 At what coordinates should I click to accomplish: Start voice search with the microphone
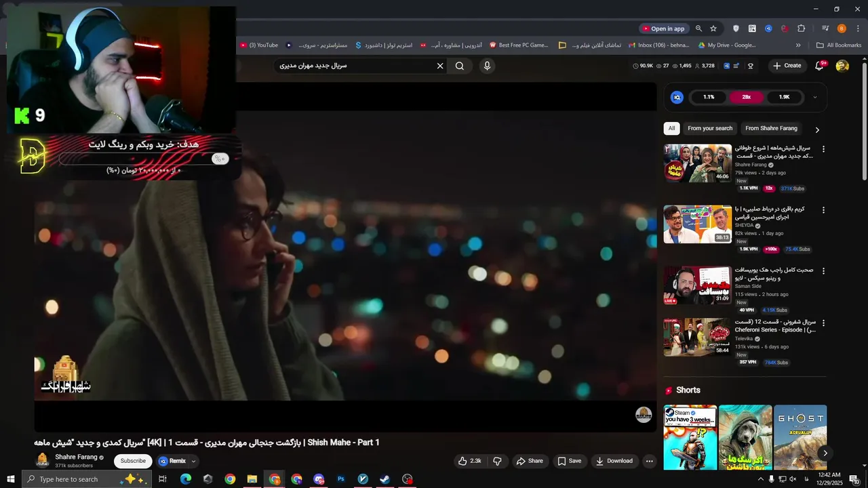(x=487, y=66)
